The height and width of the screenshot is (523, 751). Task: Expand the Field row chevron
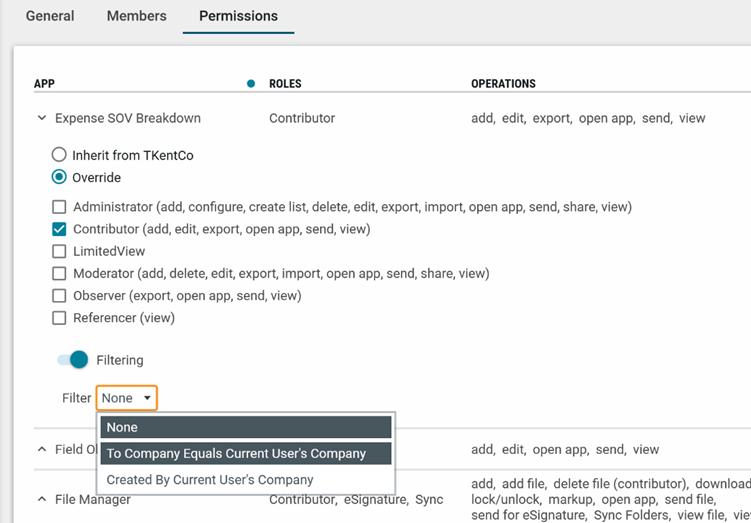[42, 450]
